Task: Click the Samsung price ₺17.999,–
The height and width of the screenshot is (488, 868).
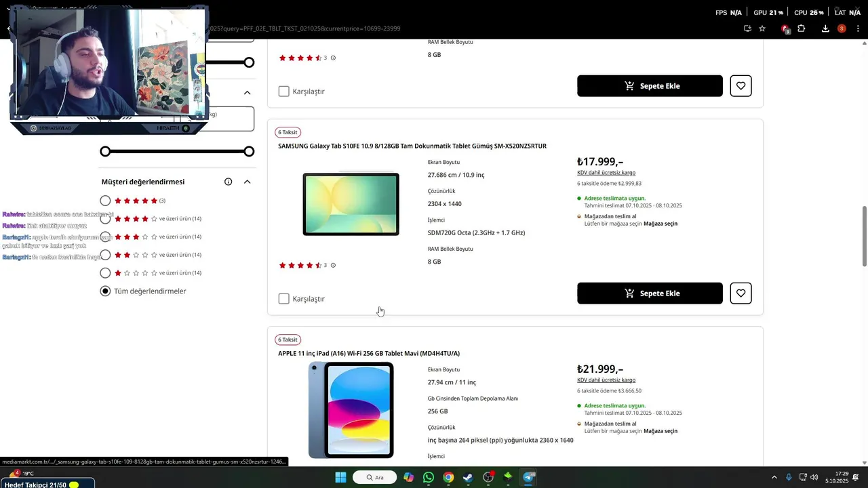Action: coord(600,161)
